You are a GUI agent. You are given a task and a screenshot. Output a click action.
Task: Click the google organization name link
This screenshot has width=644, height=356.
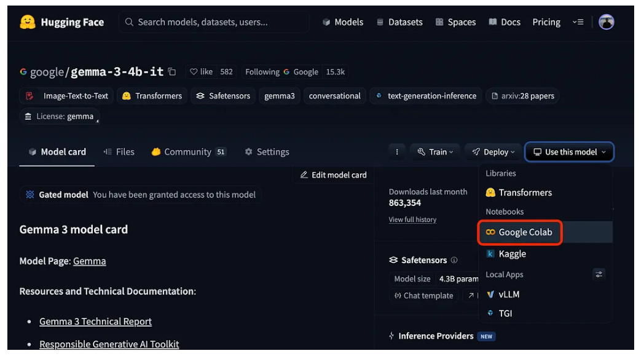click(x=47, y=73)
